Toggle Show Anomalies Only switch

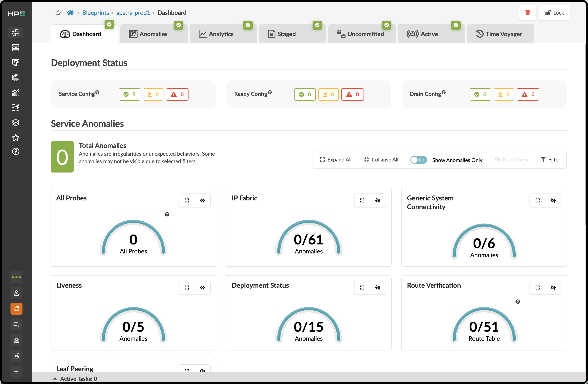pos(419,160)
